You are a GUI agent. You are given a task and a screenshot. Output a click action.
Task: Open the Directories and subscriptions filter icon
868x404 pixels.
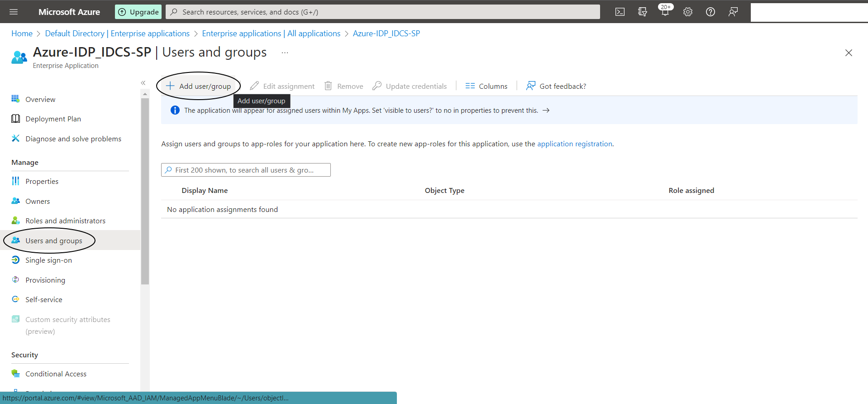point(643,12)
